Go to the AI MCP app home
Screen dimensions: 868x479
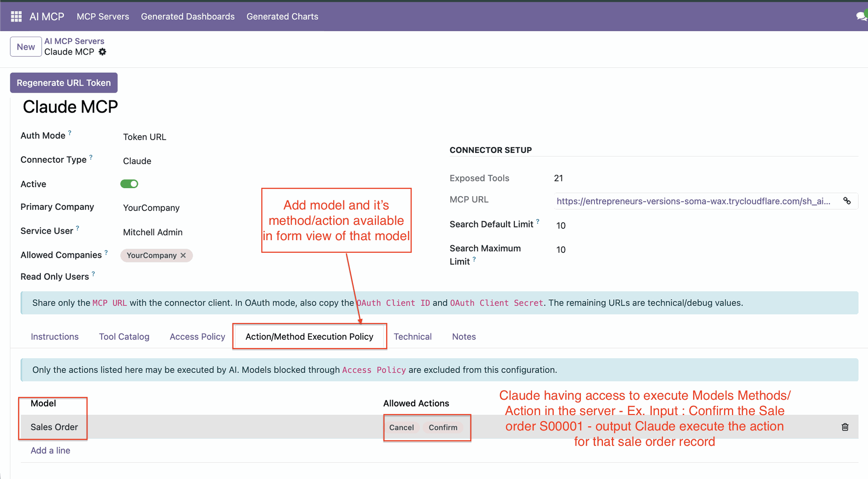pyautogui.click(x=47, y=17)
